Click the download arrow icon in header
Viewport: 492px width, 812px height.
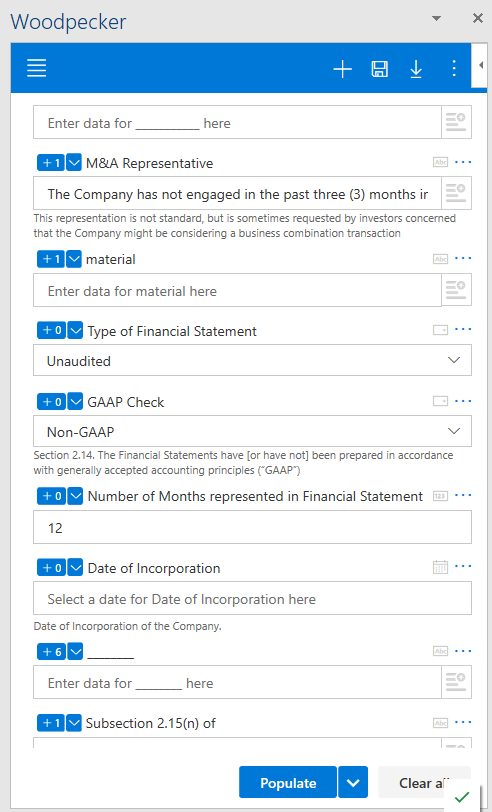coord(416,68)
